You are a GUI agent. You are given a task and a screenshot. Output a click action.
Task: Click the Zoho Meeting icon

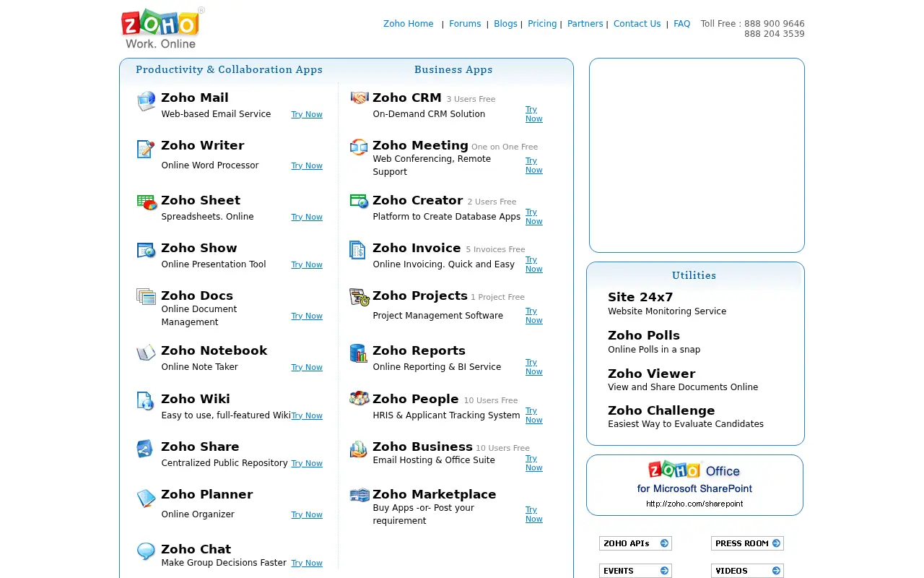[359, 147]
